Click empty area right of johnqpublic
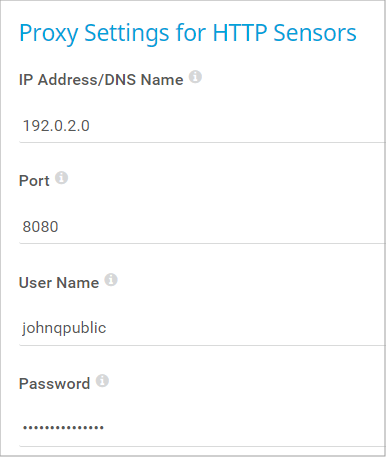 (x=246, y=328)
